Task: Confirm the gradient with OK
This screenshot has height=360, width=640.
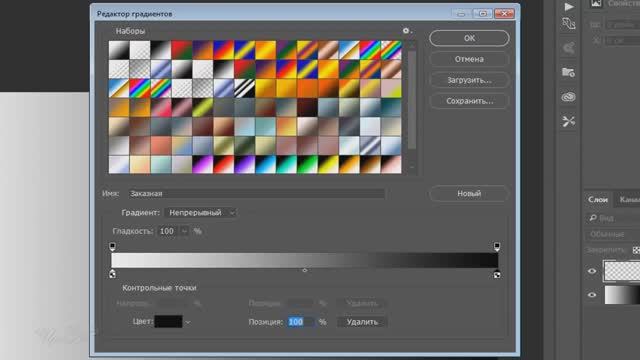Action: click(469, 38)
